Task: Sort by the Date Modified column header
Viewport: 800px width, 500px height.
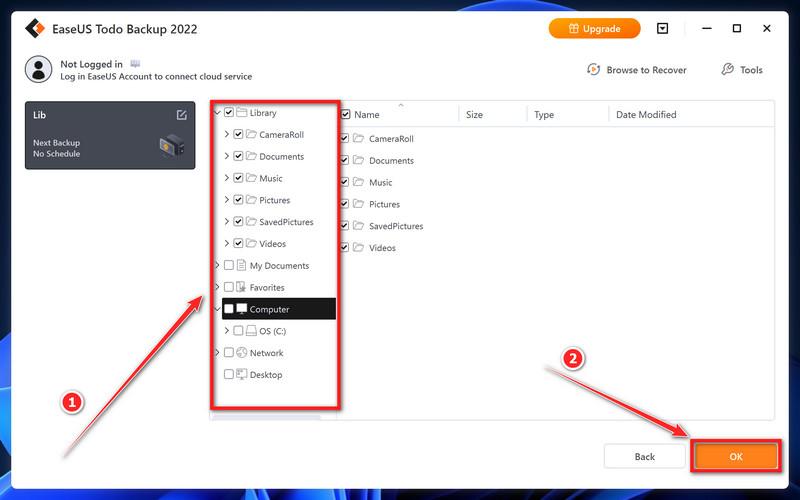Action: [x=646, y=115]
